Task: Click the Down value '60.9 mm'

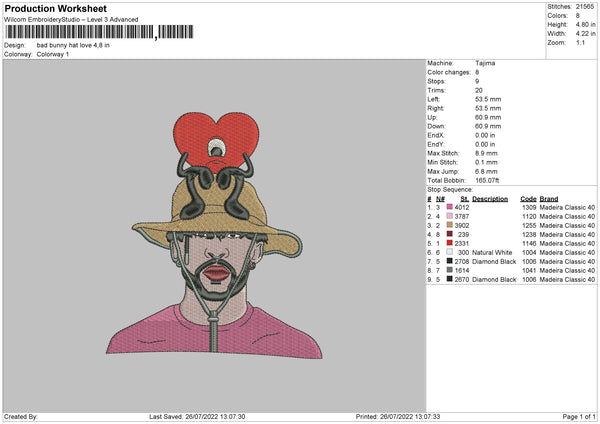Action: tap(488, 126)
